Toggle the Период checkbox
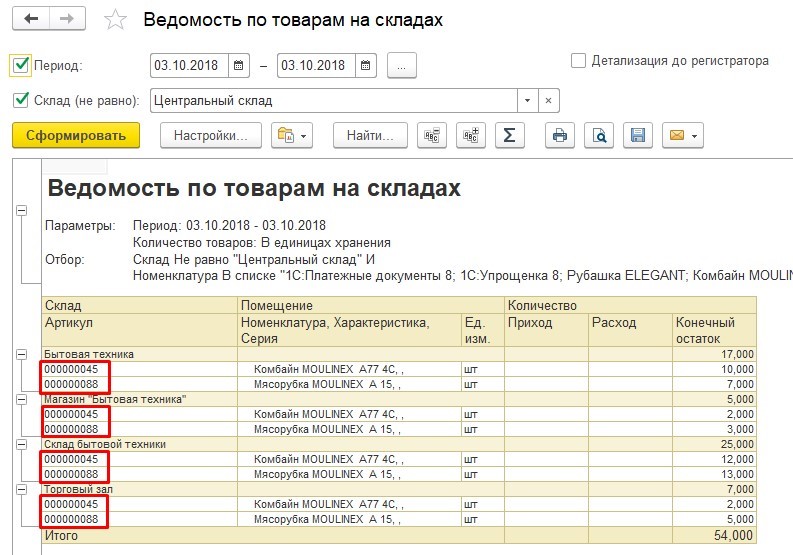Image resolution: width=793 pixels, height=555 pixels. pyautogui.click(x=21, y=65)
